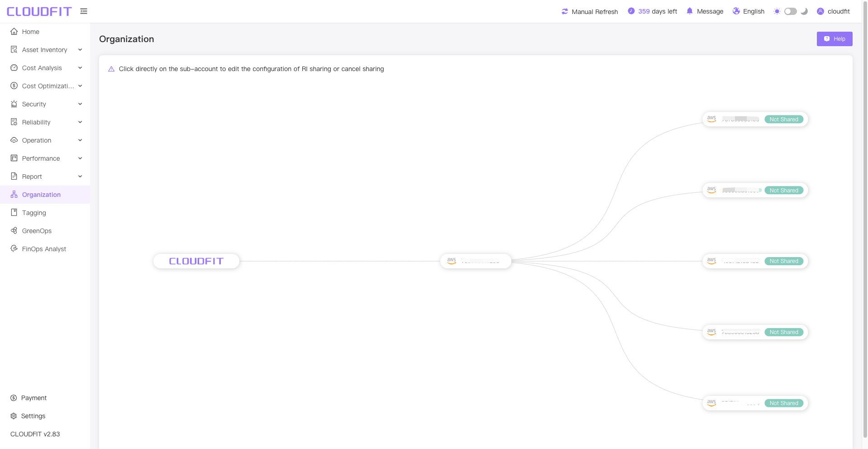Open the Home menu item
The width and height of the screenshot is (868, 449).
tap(45, 32)
